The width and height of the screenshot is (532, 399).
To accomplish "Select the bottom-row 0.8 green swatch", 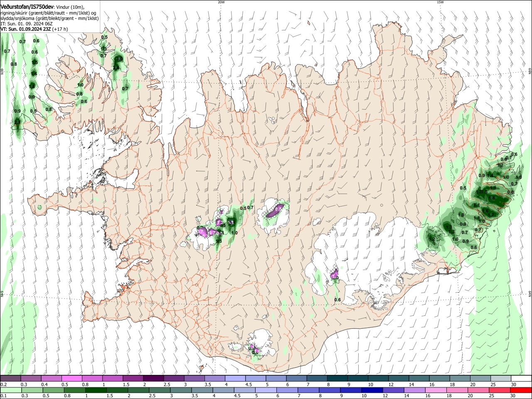I will click(x=74, y=390).
